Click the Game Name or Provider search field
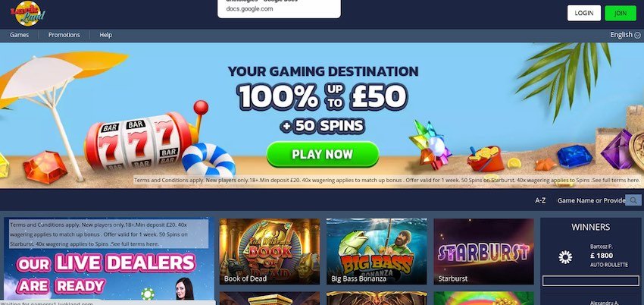This screenshot has height=305, width=644. point(591,200)
